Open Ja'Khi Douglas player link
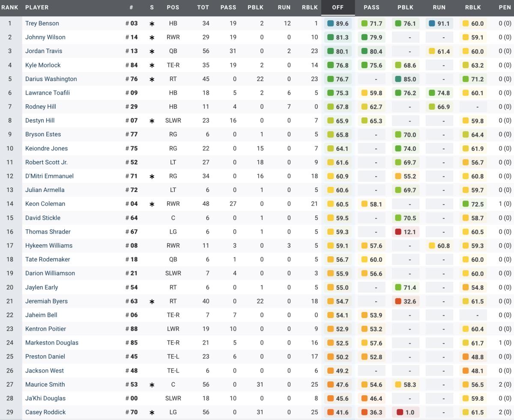 (x=46, y=398)
